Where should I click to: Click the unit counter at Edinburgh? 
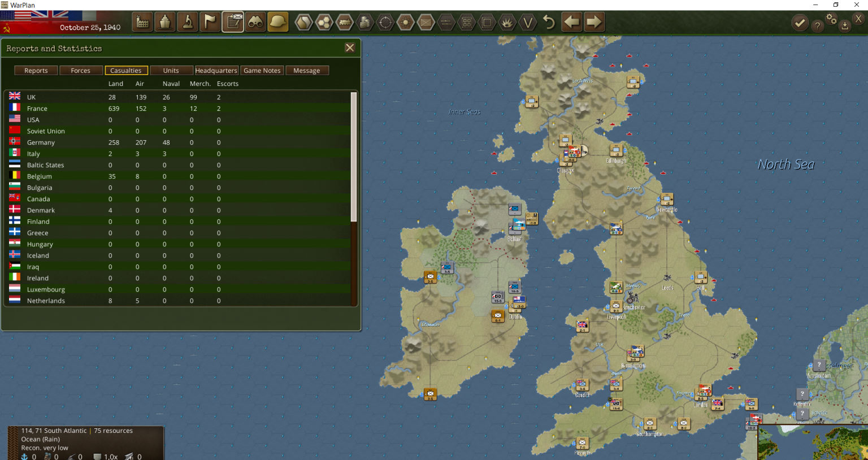pyautogui.click(x=616, y=150)
